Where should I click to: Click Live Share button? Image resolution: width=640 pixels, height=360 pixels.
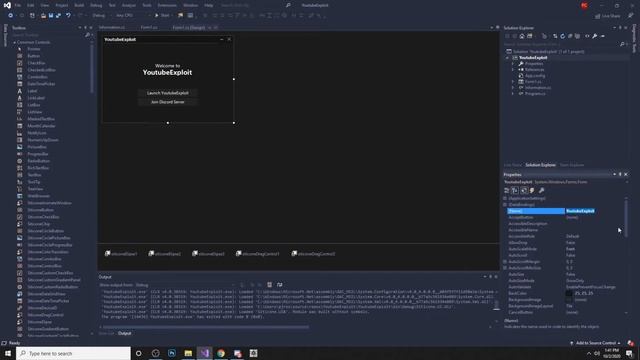click(608, 16)
